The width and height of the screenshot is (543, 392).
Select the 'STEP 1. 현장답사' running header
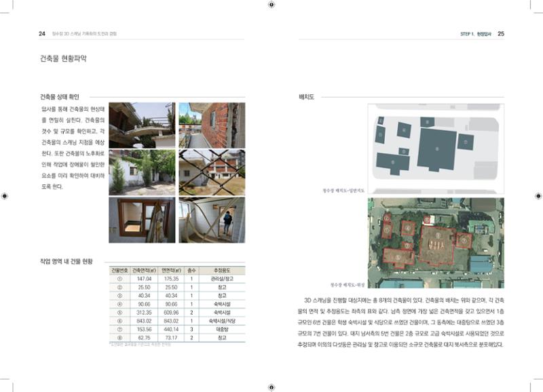476,34
